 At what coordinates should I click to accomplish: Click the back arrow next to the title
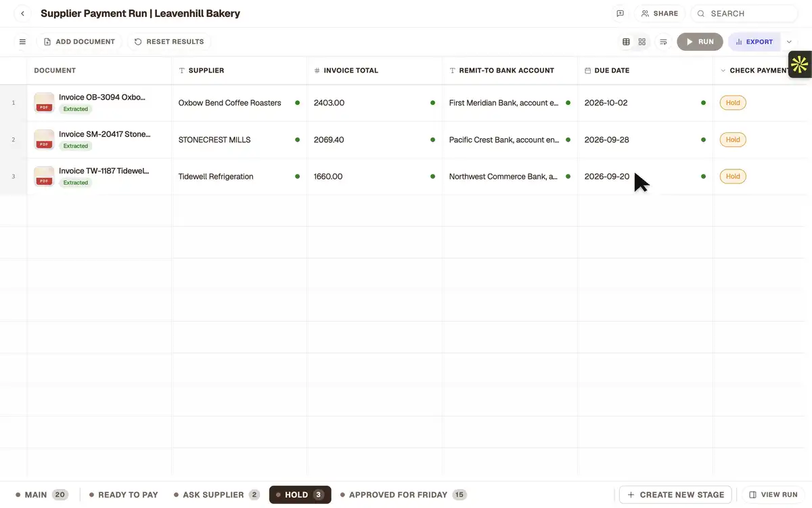coord(22,14)
